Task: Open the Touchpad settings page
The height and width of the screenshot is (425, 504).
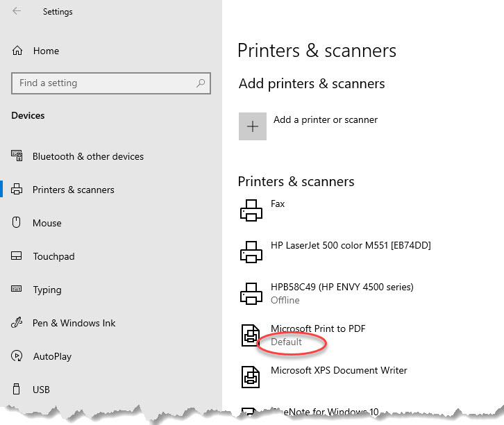Action: pyautogui.click(x=53, y=256)
